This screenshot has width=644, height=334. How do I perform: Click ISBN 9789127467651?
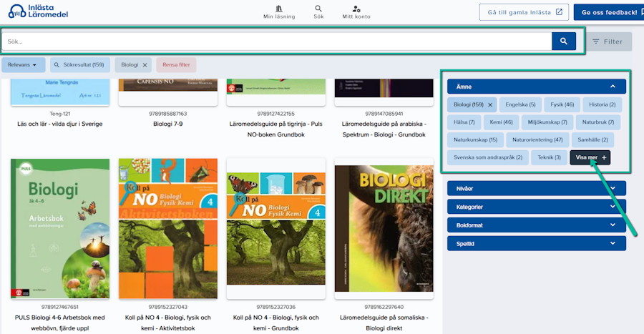pyautogui.click(x=60, y=307)
